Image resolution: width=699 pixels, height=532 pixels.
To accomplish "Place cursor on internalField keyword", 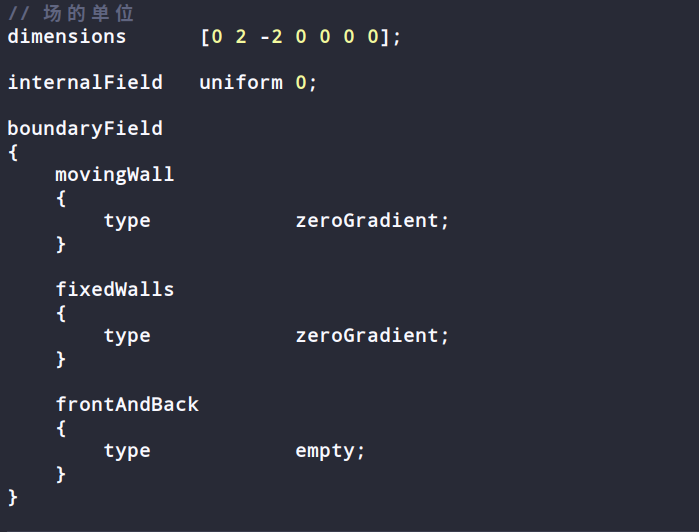I will (x=85, y=82).
